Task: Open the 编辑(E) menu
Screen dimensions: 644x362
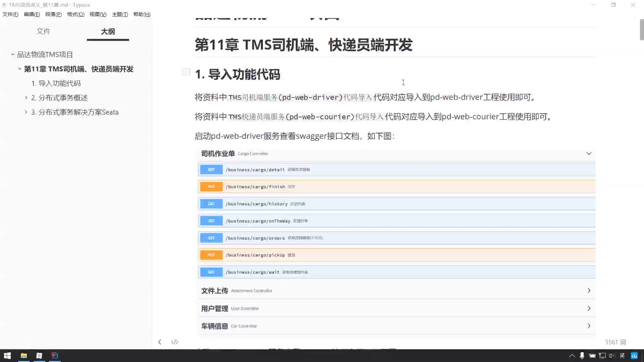Action: [32, 14]
